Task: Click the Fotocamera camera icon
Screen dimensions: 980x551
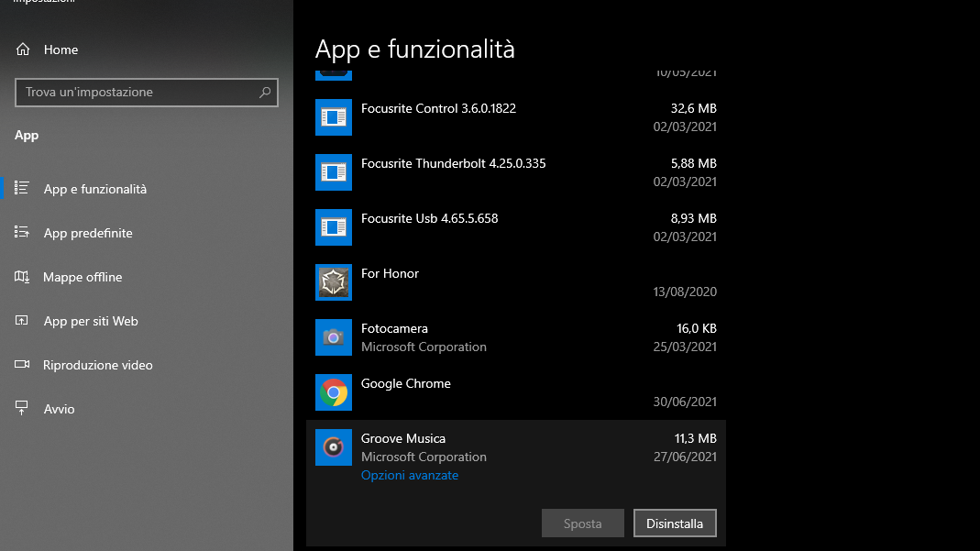Action: pyautogui.click(x=334, y=337)
